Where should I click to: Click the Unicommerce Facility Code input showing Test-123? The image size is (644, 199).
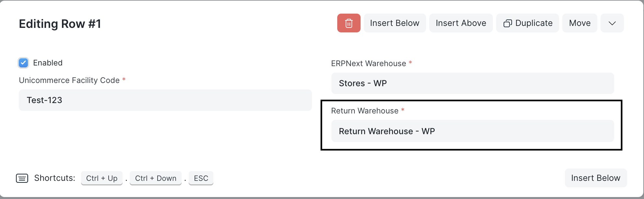click(165, 100)
